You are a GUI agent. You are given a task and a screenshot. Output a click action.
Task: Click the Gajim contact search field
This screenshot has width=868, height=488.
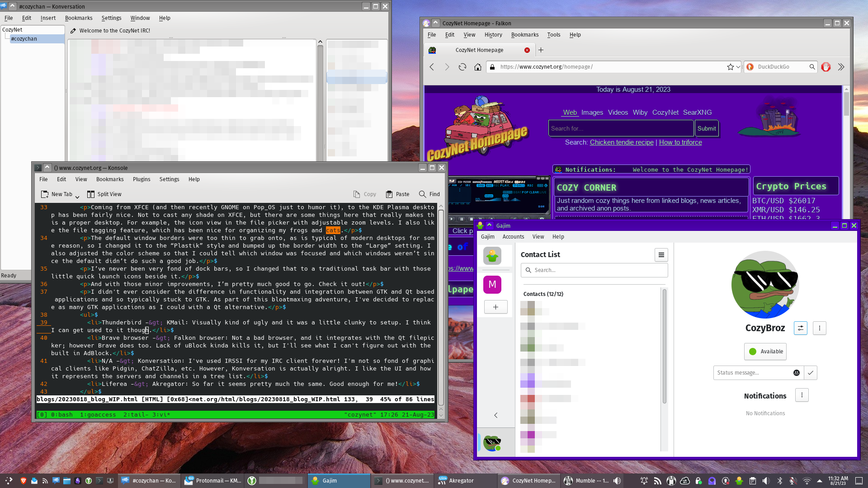(594, 270)
